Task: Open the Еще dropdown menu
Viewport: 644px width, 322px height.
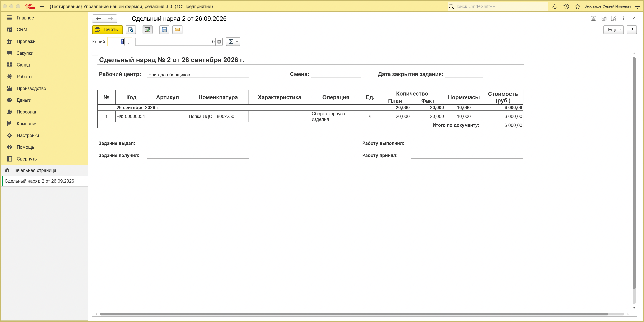Action: pyautogui.click(x=613, y=30)
